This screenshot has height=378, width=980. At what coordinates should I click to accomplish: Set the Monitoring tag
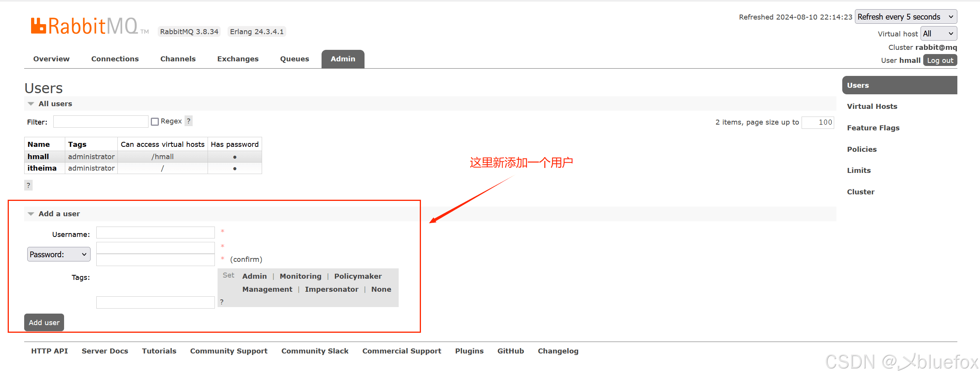[300, 276]
